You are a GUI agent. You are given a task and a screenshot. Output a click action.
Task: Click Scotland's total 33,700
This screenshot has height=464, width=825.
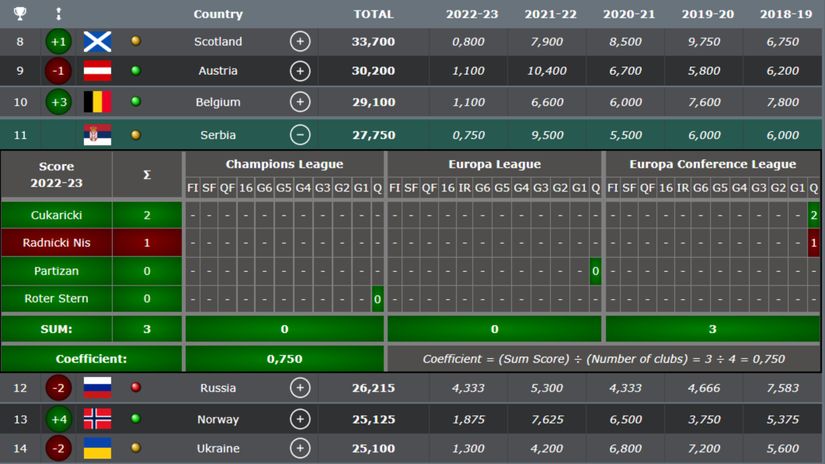tap(374, 42)
